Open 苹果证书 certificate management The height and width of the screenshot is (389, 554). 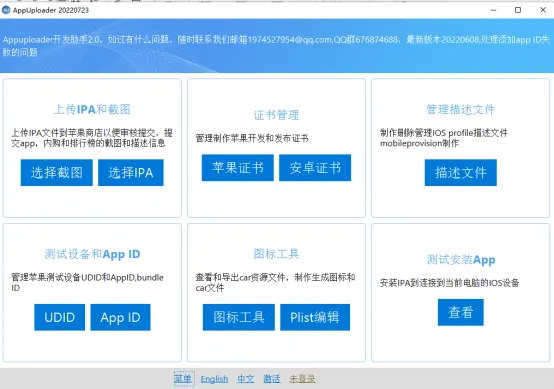238,167
